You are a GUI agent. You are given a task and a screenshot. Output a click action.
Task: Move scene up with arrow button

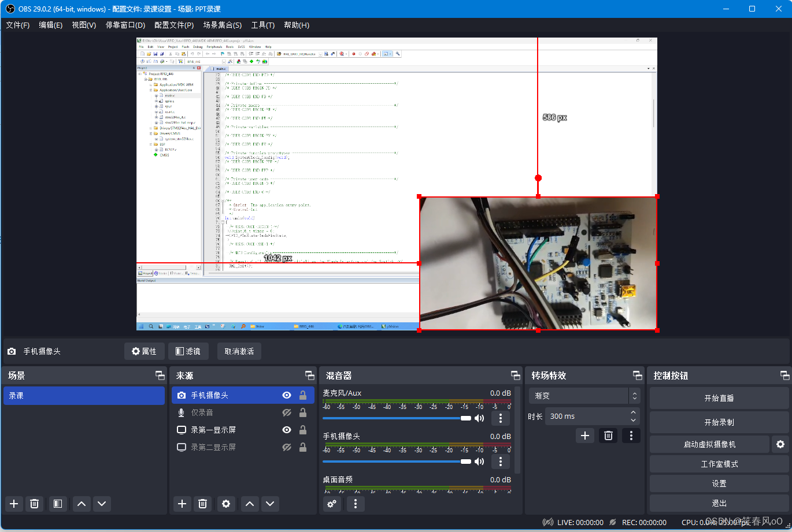tap(82, 504)
